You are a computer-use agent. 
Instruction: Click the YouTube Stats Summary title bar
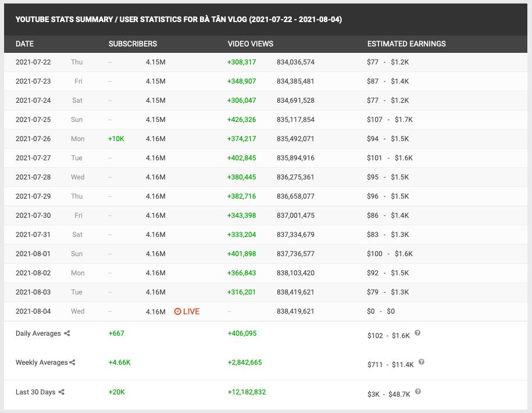click(178, 20)
